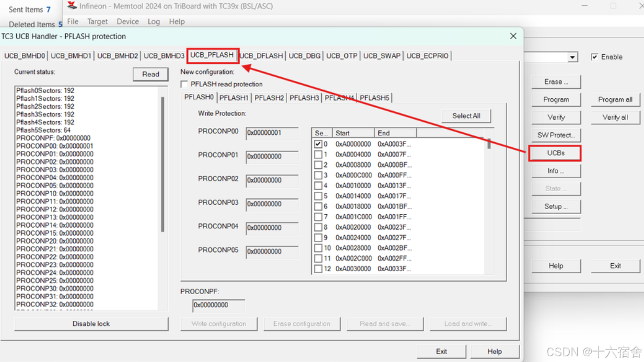
Task: Open the UCBs dialog button
Action: (x=556, y=153)
